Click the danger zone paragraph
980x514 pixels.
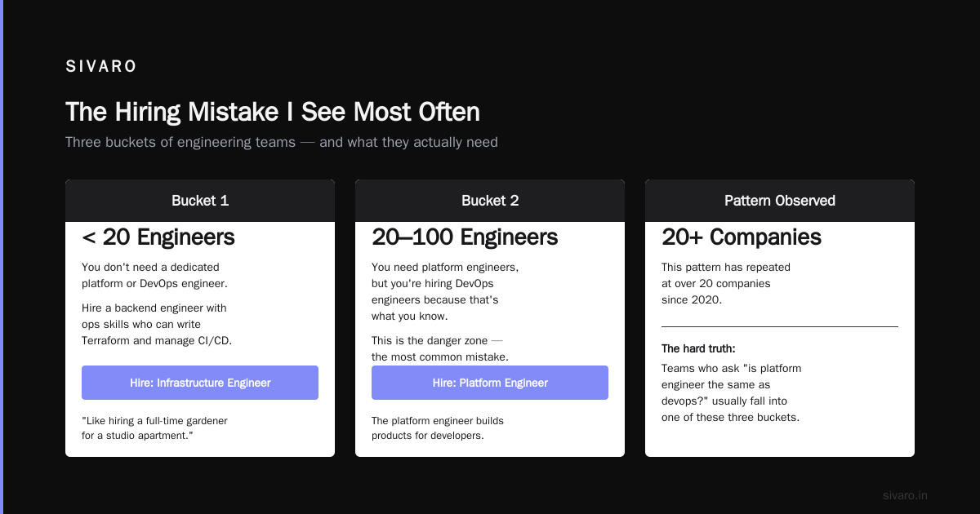(440, 348)
